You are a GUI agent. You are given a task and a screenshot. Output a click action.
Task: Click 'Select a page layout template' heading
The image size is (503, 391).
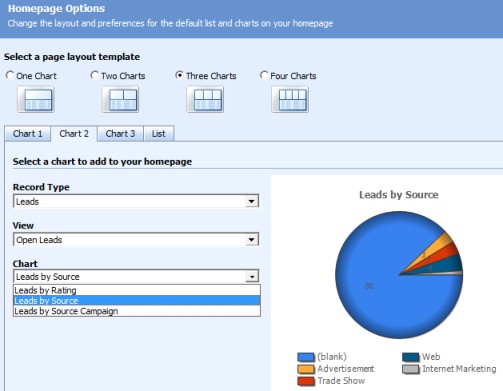(72, 57)
